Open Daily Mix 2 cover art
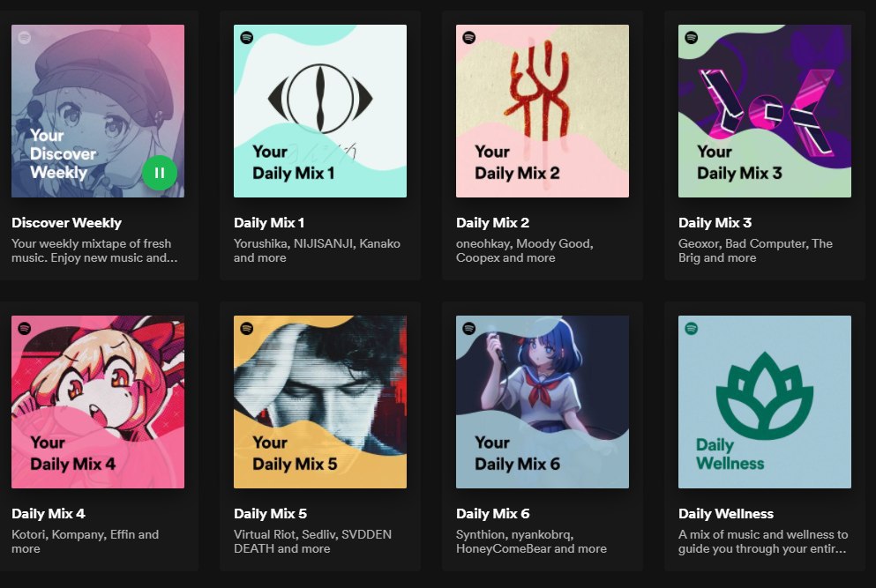876x588 pixels. tap(543, 111)
